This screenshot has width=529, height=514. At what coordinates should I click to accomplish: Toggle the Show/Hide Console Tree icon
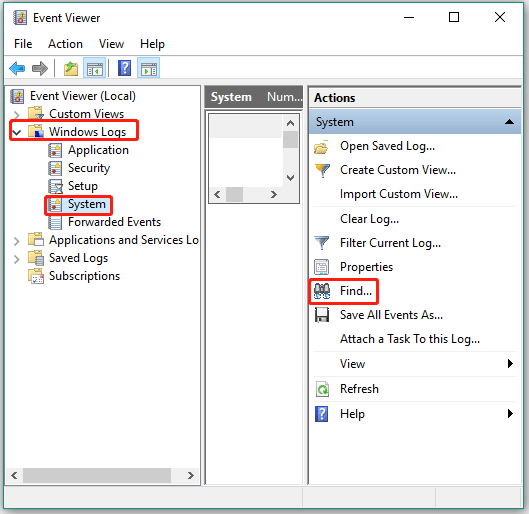pyautogui.click(x=94, y=68)
